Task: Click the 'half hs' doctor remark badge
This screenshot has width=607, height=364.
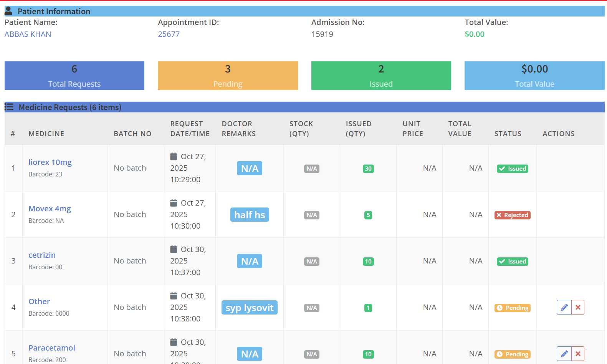Action: point(250,215)
